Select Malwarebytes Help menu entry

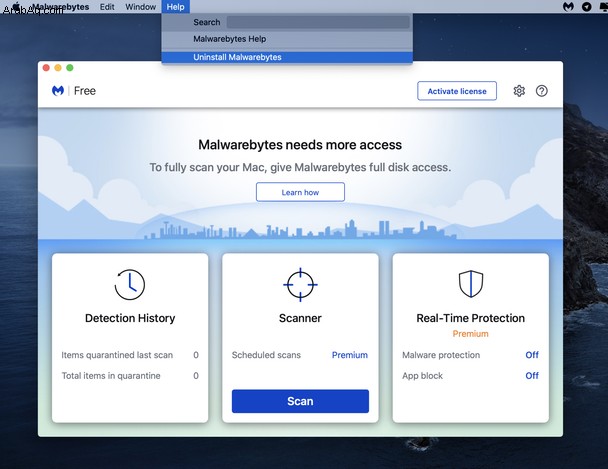click(287, 39)
